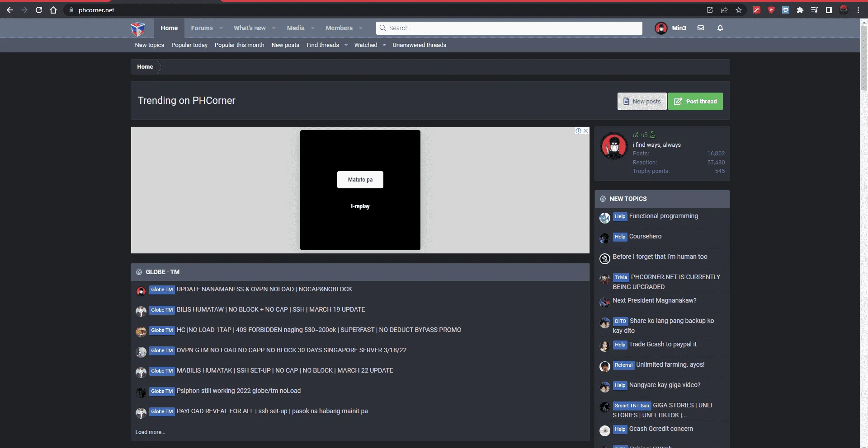Close the advertisement with X icon
Viewport: 868px width, 448px height.
point(586,131)
